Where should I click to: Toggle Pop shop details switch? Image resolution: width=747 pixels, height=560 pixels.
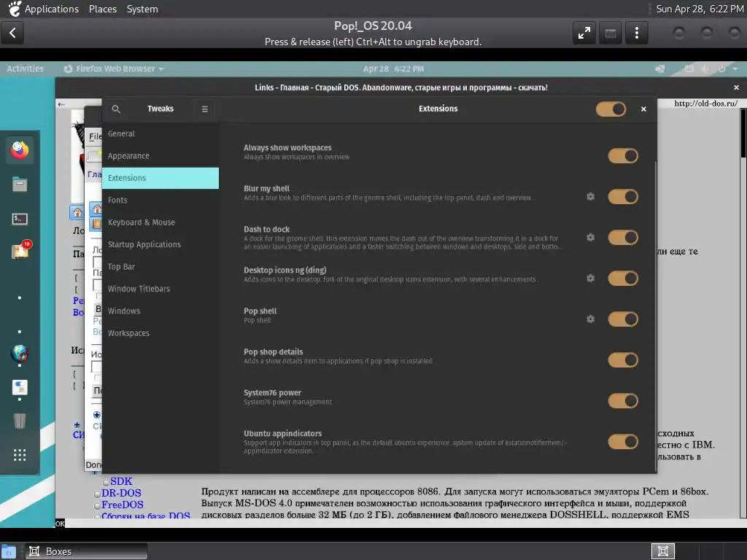pos(623,360)
